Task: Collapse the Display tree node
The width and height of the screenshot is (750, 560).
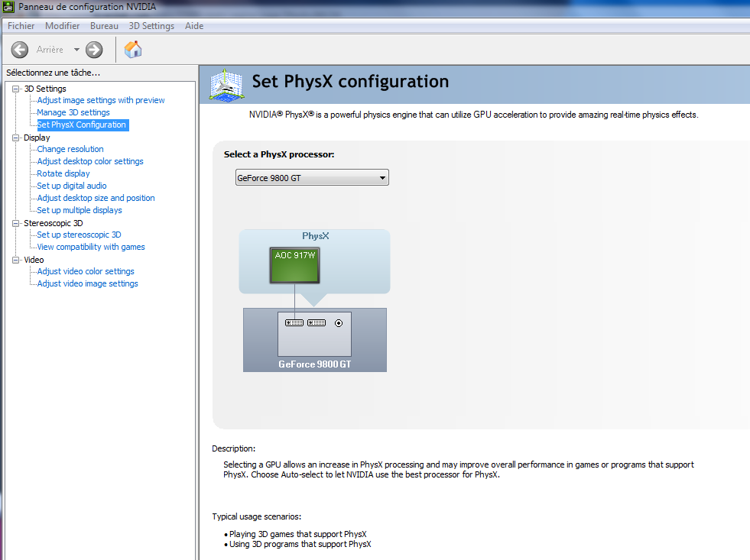Action: [16, 138]
